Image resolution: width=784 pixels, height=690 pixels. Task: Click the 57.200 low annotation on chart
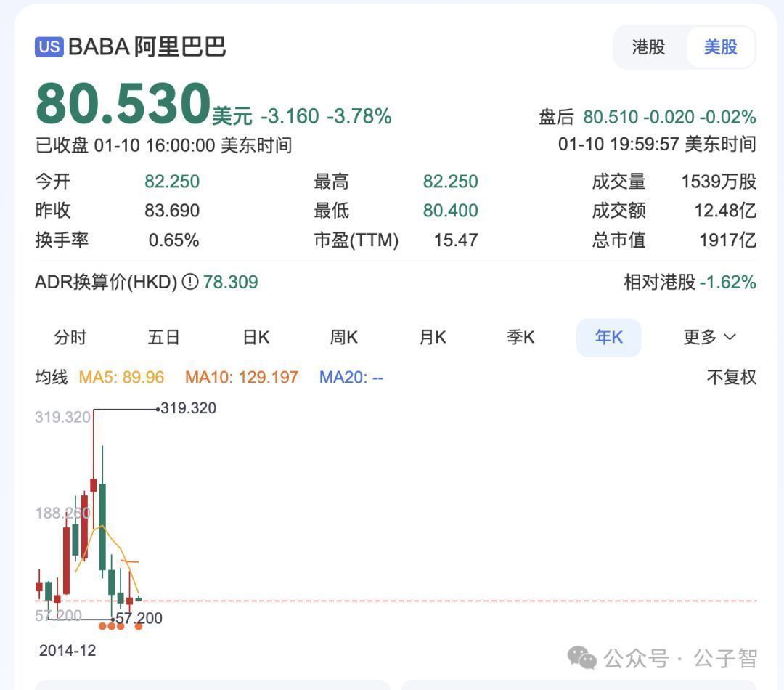(x=139, y=618)
